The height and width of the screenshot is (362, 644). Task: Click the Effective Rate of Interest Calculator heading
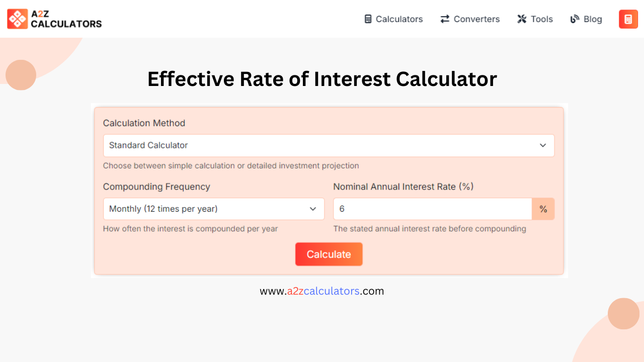point(322,79)
